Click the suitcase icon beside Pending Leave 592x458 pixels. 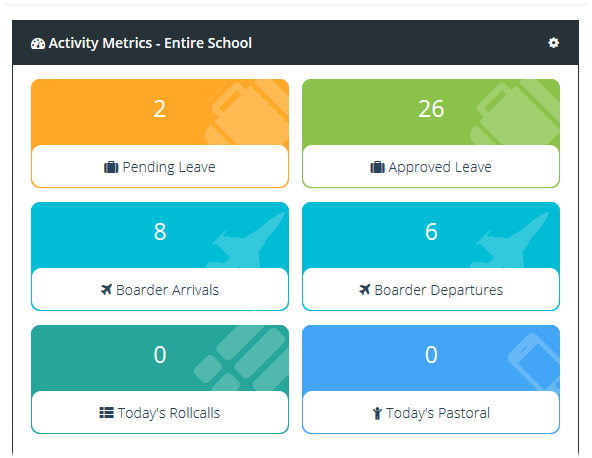click(x=111, y=167)
